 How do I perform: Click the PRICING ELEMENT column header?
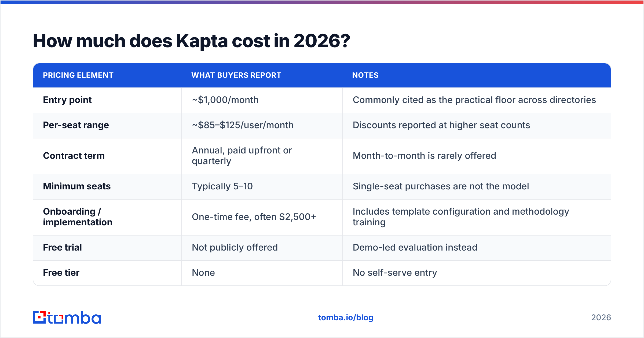78,75
